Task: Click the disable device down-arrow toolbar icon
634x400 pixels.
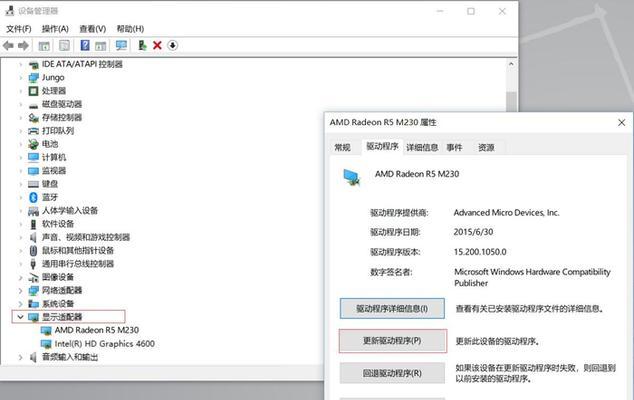Action: 172,45
